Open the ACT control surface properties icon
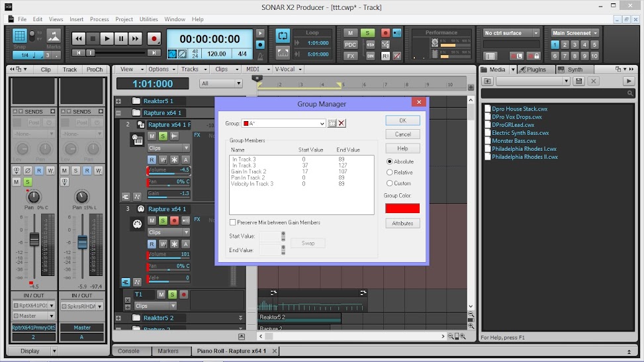The width and height of the screenshot is (644, 362). click(490, 56)
